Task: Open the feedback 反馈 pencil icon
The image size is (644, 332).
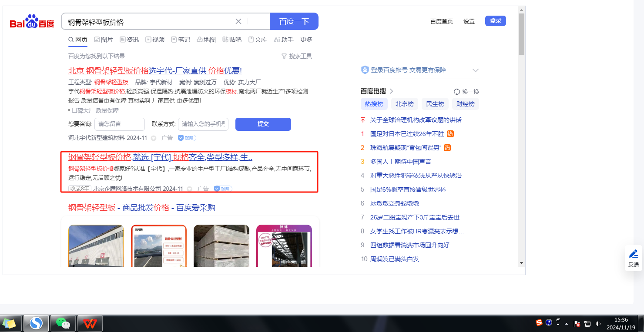Action: pos(633,254)
